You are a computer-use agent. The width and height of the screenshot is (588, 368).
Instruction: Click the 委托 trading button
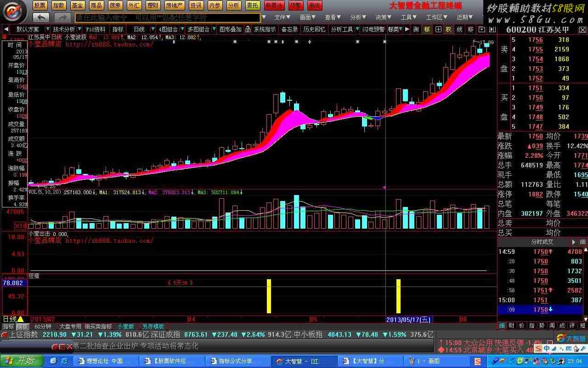pyautogui.click(x=252, y=6)
